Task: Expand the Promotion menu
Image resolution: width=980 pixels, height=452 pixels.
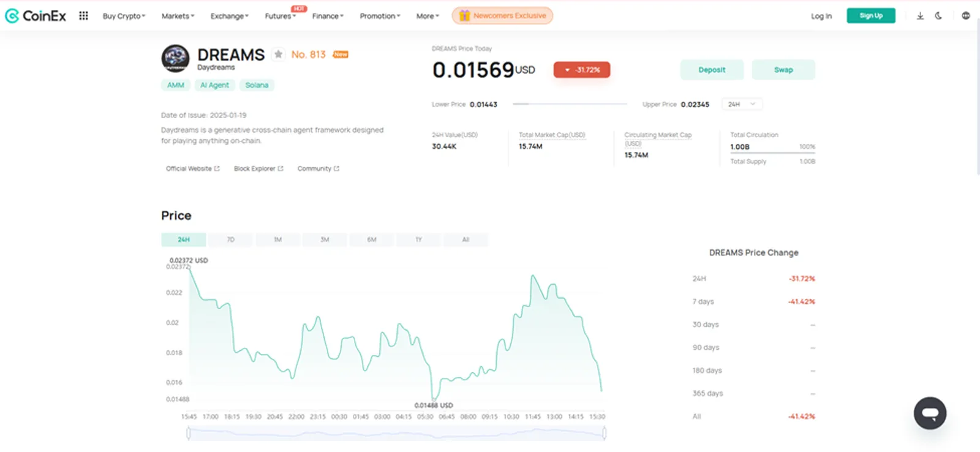Action: tap(380, 16)
